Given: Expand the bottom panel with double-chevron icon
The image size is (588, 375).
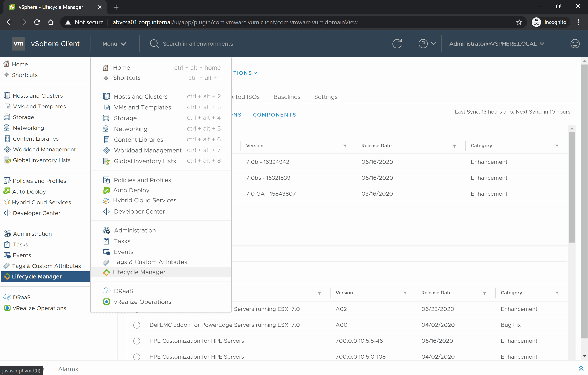Looking at the screenshot, I should pyautogui.click(x=581, y=368).
